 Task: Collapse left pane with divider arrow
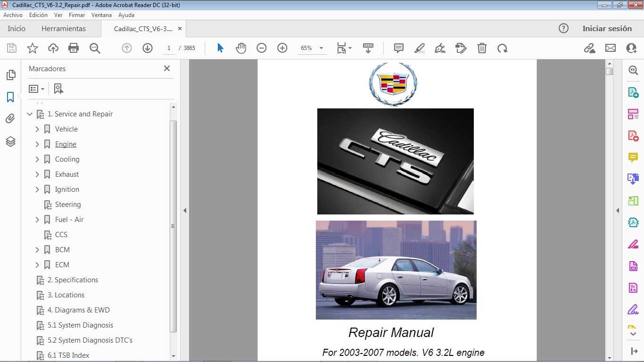coord(185,210)
